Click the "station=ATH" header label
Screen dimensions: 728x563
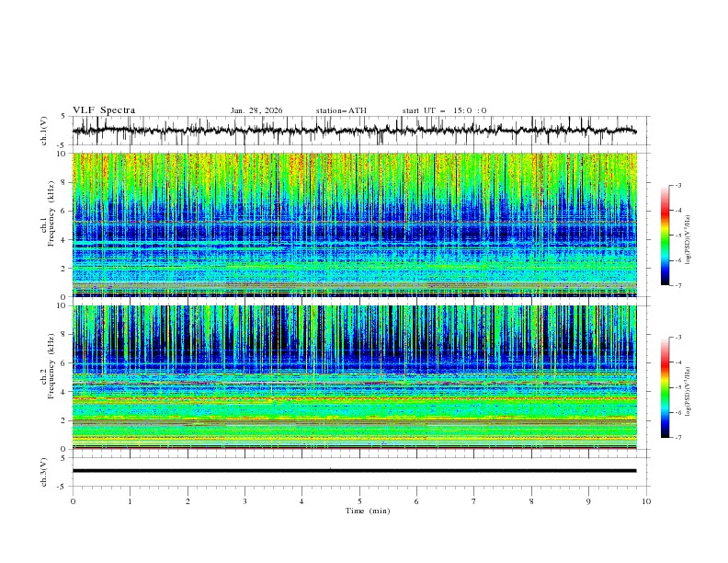[x=341, y=110]
